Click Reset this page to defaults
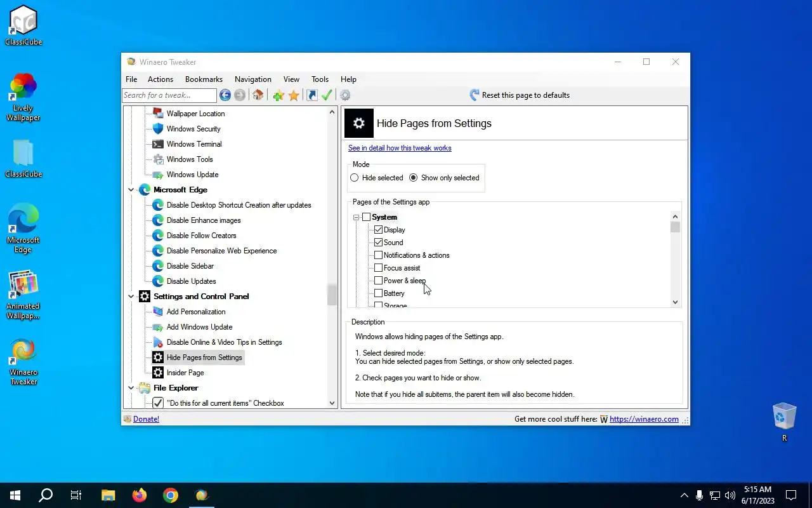Image resolution: width=812 pixels, height=508 pixels. pyautogui.click(x=520, y=95)
